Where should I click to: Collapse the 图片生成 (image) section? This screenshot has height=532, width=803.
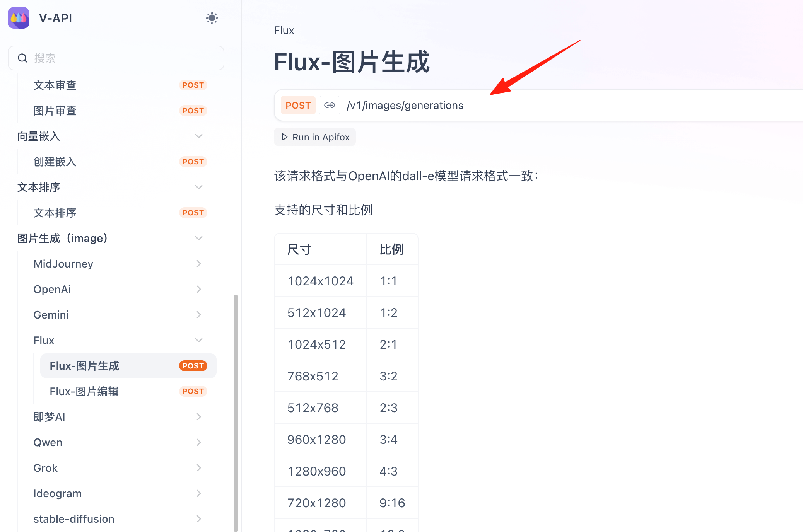tap(199, 238)
